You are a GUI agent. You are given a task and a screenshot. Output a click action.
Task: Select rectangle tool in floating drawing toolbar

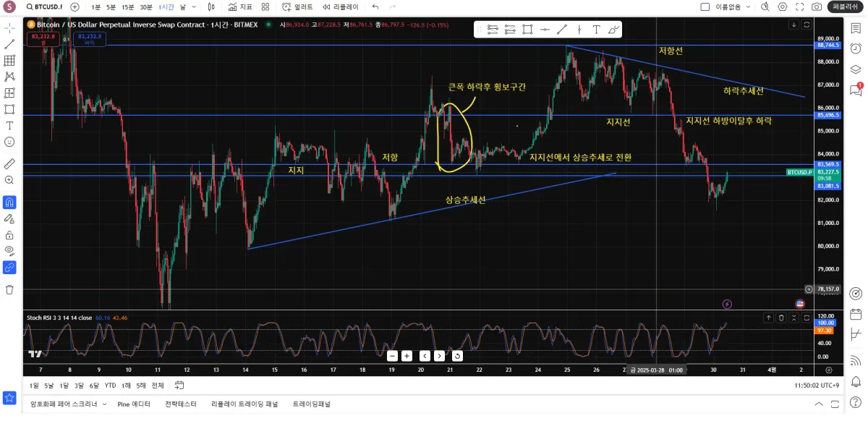point(527,30)
